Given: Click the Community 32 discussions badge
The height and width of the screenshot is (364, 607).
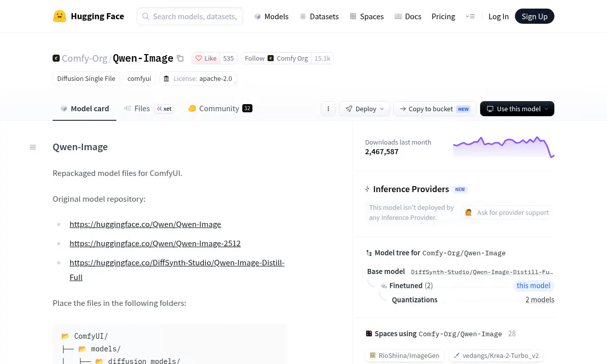Looking at the screenshot, I should tap(247, 108).
